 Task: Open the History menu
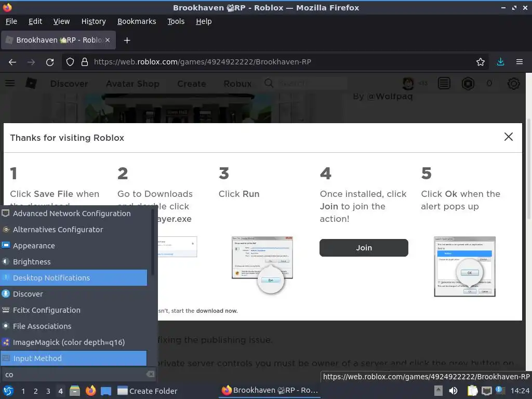(x=94, y=21)
